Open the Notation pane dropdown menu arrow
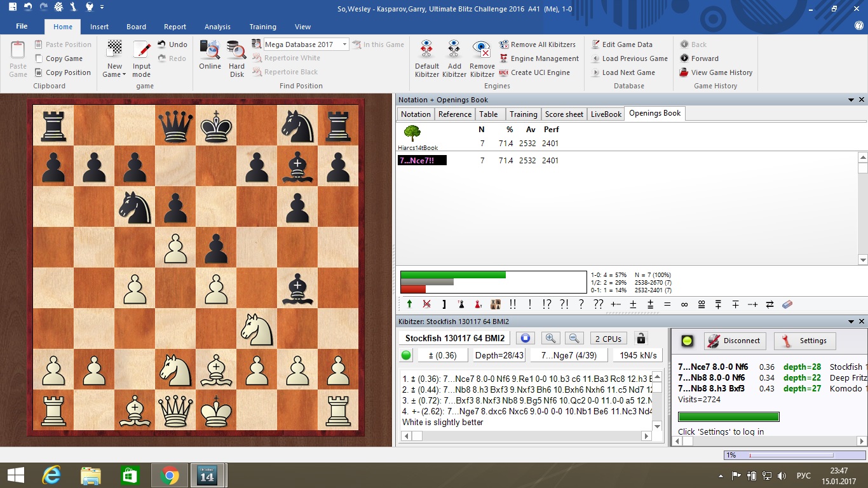The image size is (868, 488). pos(851,100)
